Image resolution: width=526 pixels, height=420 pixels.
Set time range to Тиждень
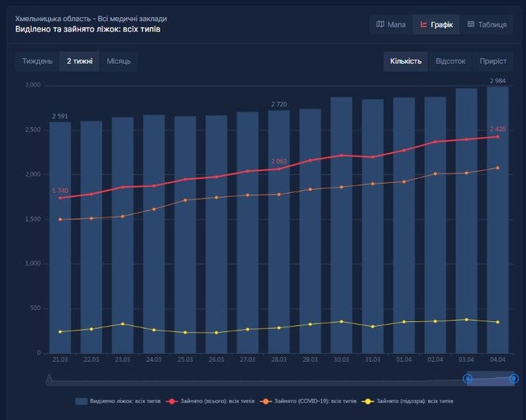[x=38, y=61]
